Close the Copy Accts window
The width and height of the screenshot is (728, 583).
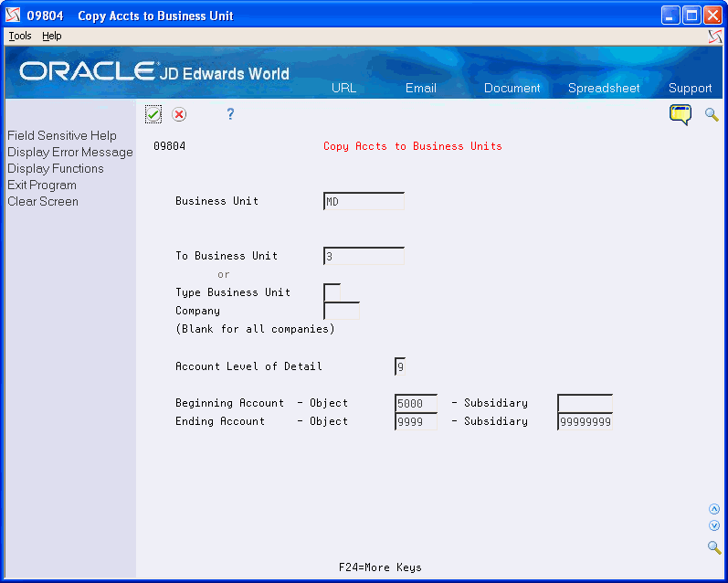[x=712, y=16]
